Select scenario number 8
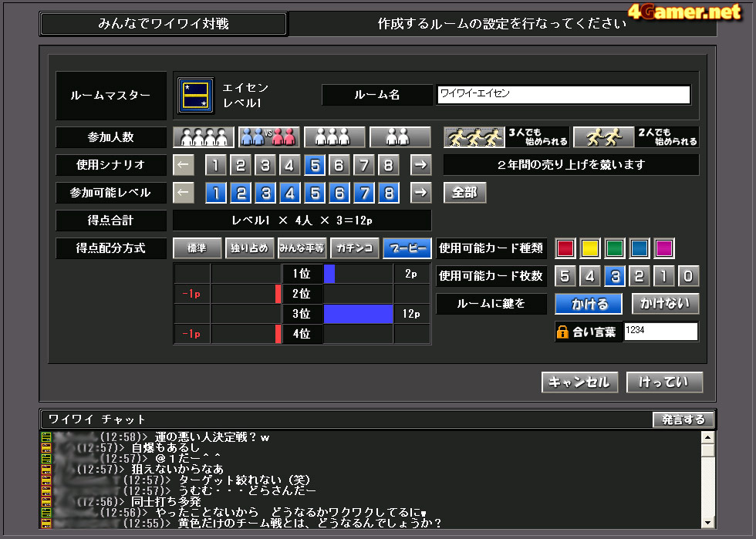 [389, 165]
